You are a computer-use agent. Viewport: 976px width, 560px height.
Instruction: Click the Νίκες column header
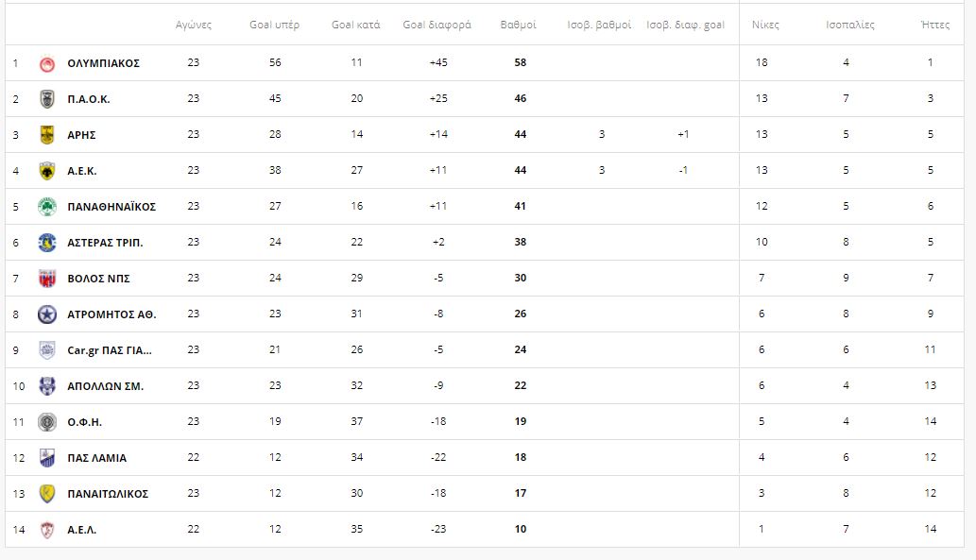765,25
